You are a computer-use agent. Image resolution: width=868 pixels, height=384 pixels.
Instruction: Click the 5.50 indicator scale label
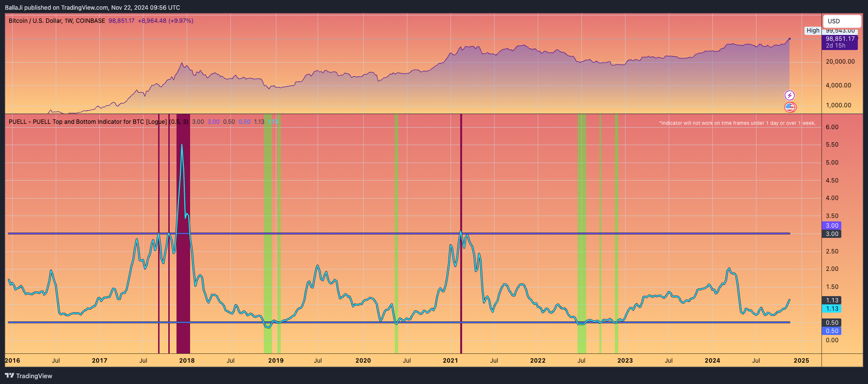pyautogui.click(x=832, y=145)
